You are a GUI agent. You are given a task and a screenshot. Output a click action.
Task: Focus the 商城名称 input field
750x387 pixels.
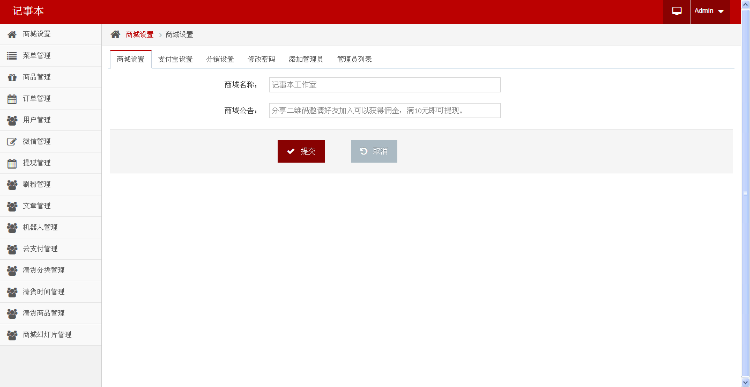click(385, 85)
